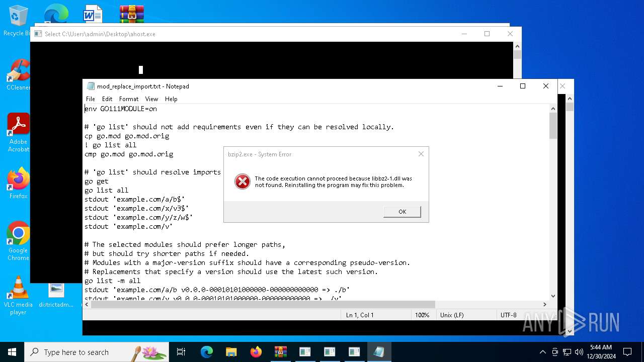Open the Recycle Bin desktop icon
The image size is (644, 362).
click(x=17, y=21)
